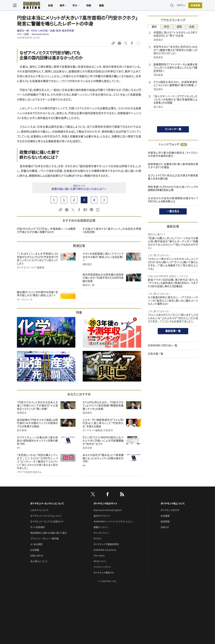Open site search with the magnifier icon
Image resolution: width=215 pixels, height=644 pixels.
(x=172, y=5)
